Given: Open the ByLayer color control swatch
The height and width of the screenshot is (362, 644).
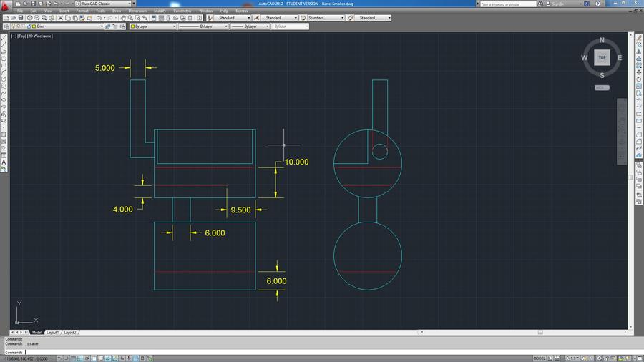Looking at the screenshot, I should (134, 26).
